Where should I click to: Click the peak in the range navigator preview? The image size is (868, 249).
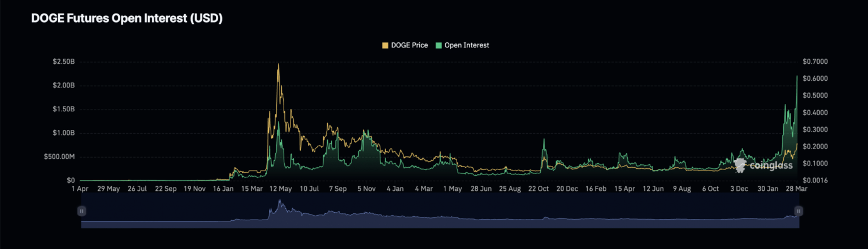pyautogui.click(x=279, y=203)
